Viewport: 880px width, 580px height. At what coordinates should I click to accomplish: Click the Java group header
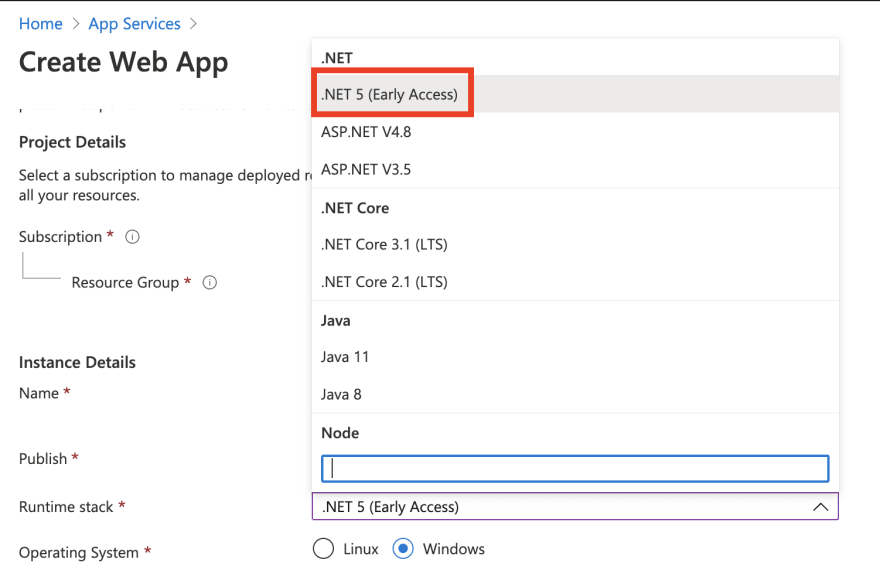point(336,321)
